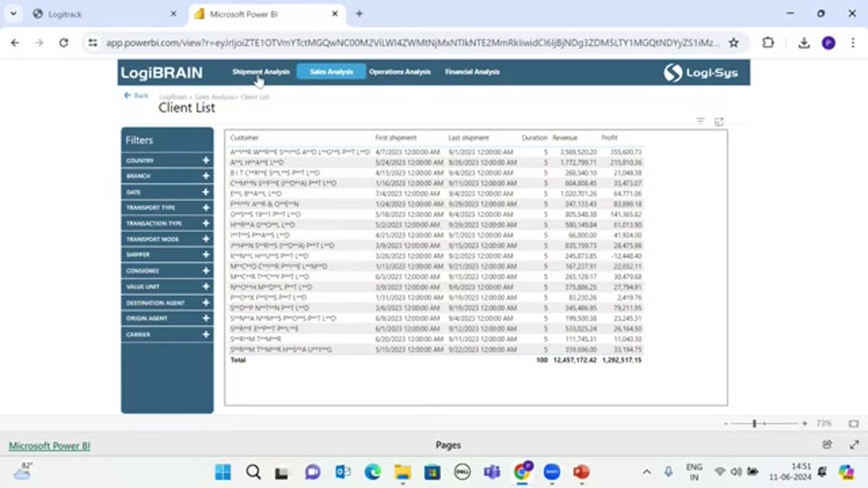Open the visual filter icon above the table
868x488 pixels.
point(700,121)
